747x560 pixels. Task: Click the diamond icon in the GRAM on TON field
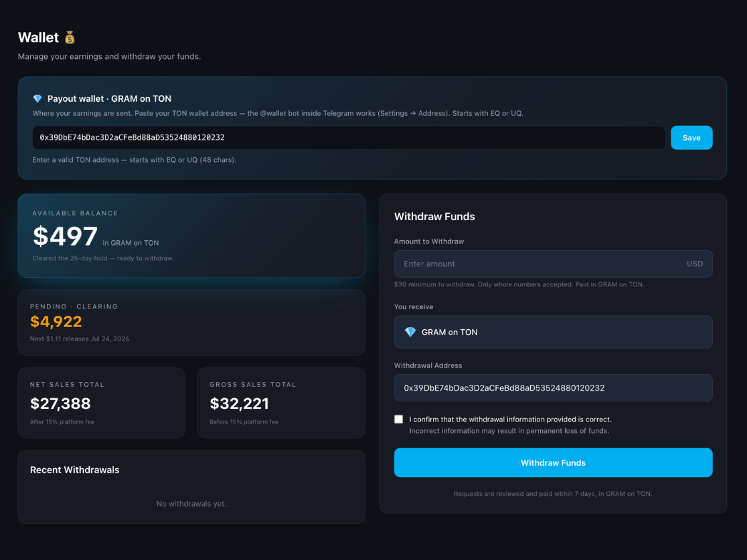click(410, 332)
